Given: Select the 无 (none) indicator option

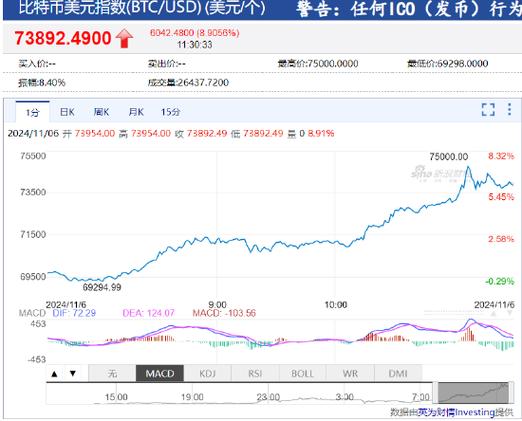Looking at the screenshot, I should [112, 373].
